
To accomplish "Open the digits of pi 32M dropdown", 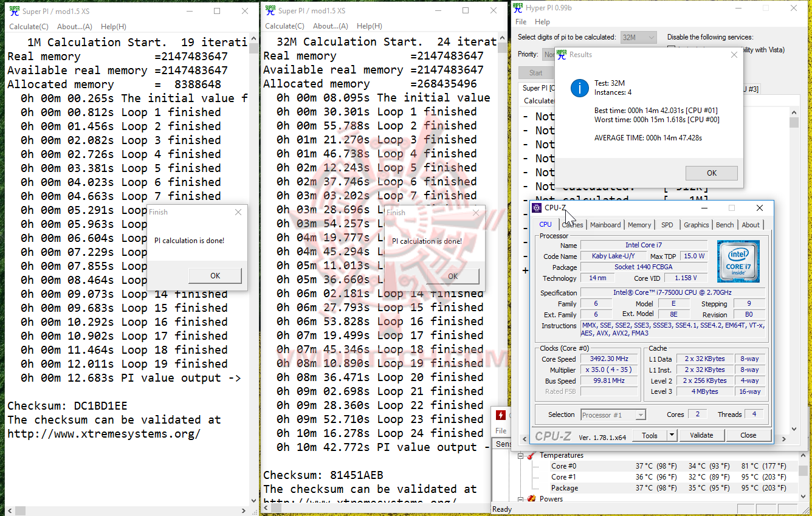I will tap(638, 37).
